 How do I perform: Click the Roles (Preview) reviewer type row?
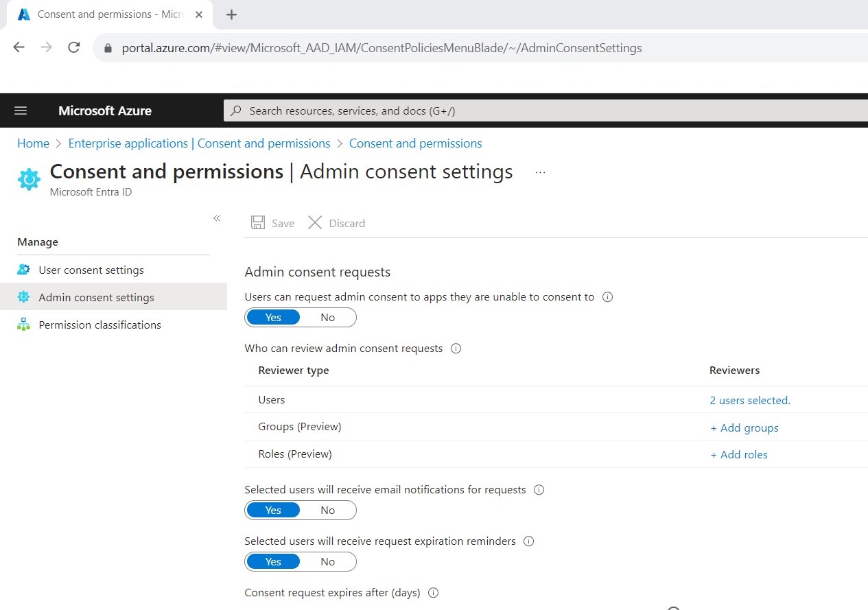pyautogui.click(x=556, y=454)
